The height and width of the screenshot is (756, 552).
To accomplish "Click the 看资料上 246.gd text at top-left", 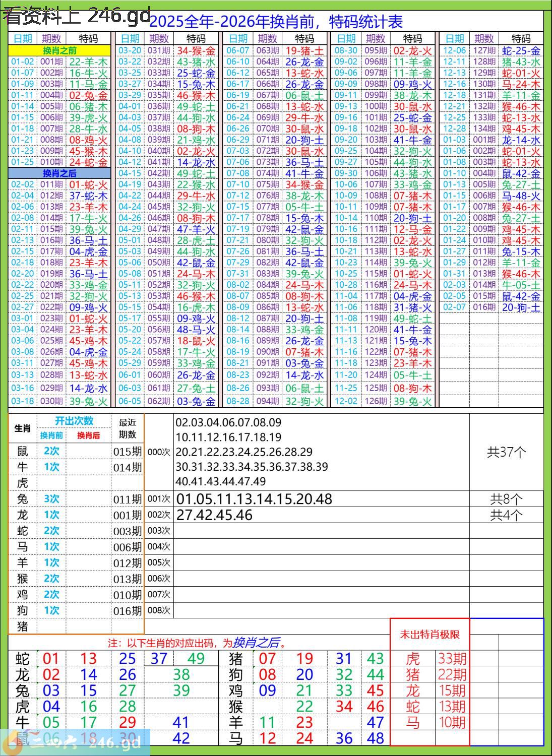I will (x=77, y=16).
